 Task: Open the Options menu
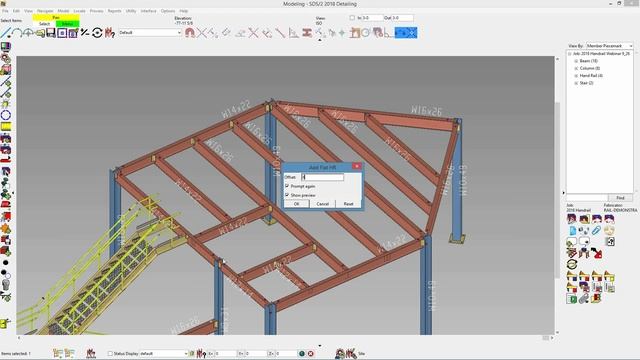pos(168,11)
